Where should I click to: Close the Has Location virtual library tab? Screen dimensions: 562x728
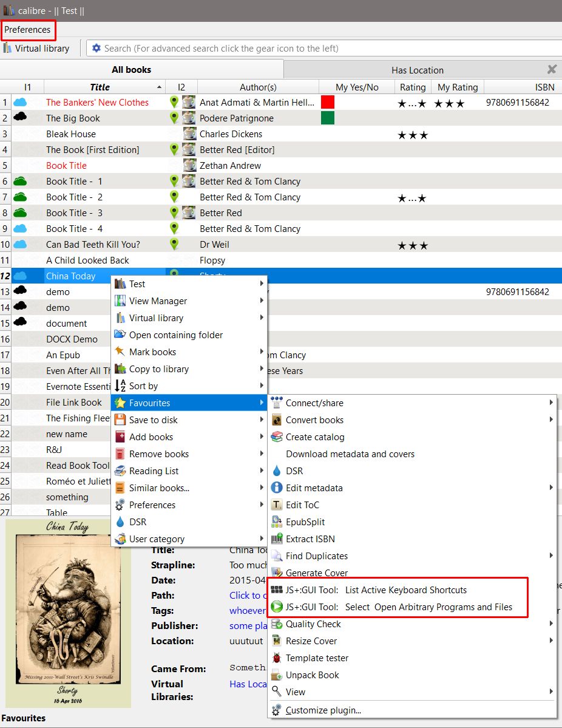pos(552,69)
